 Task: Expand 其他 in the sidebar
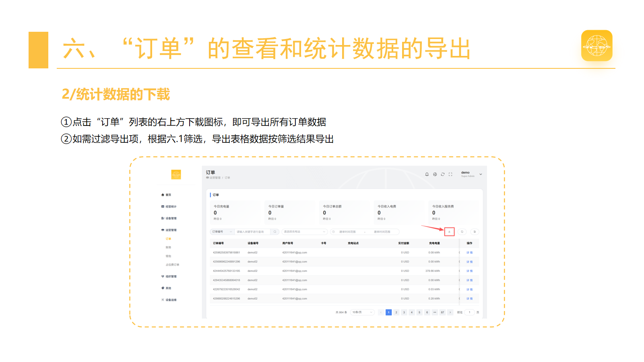click(x=166, y=288)
